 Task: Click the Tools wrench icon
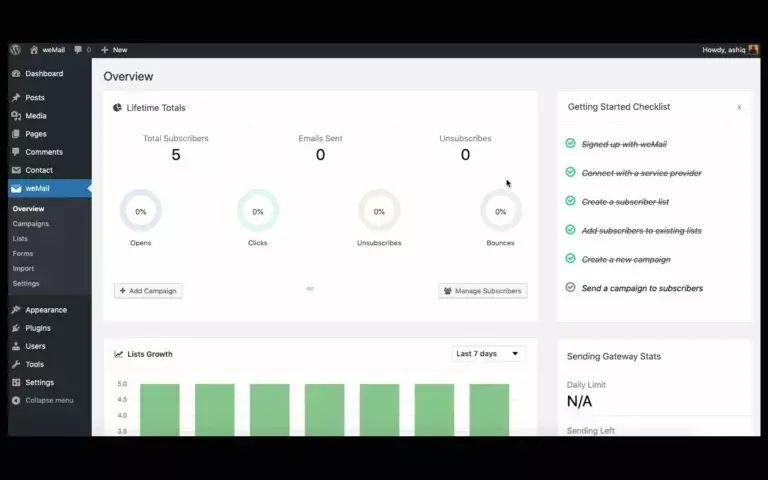(x=16, y=364)
